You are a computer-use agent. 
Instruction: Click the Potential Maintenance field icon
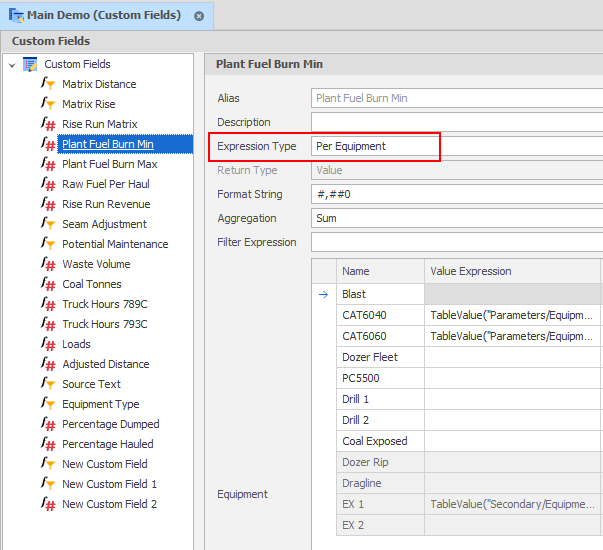(x=48, y=244)
